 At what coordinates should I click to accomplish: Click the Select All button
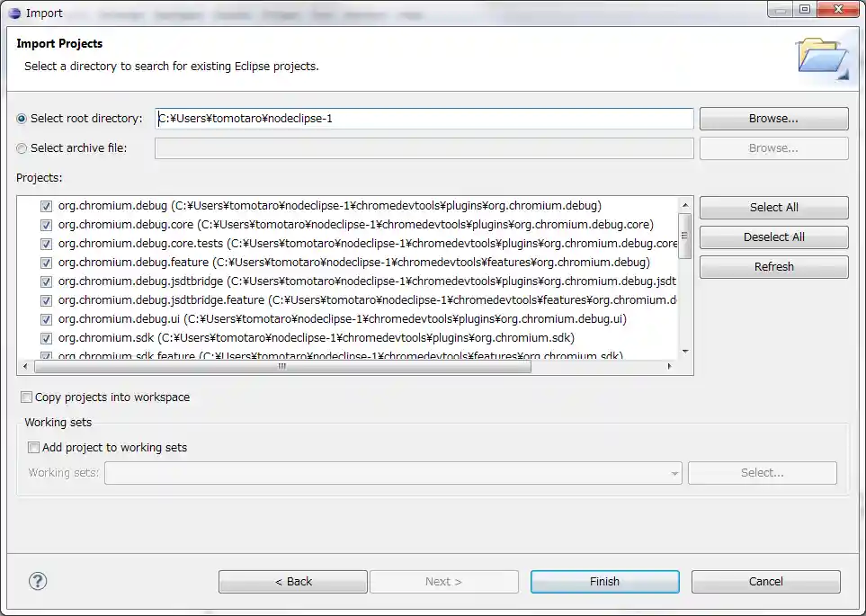[772, 207]
